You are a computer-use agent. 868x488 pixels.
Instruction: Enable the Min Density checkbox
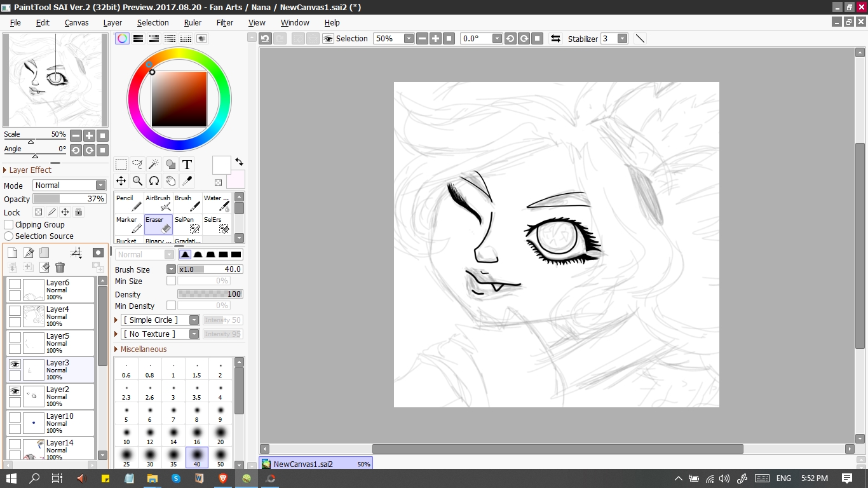171,306
